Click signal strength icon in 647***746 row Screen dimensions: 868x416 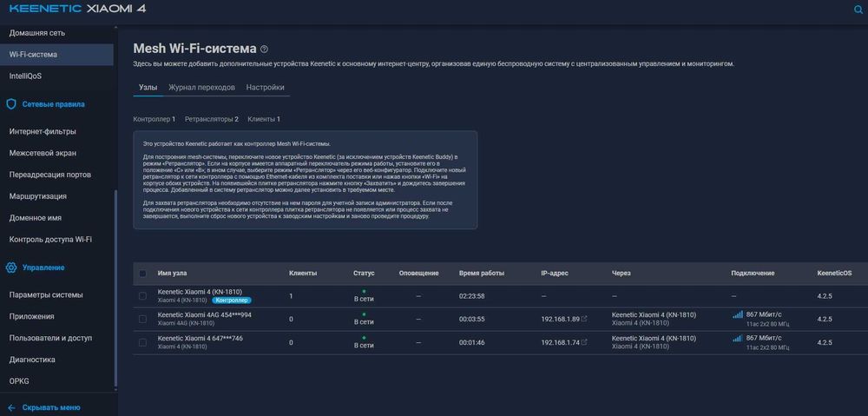[x=737, y=338]
